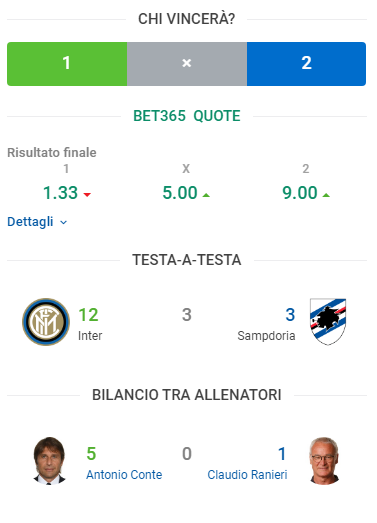Open Claudio Ranieri's portrait photo
The width and height of the screenshot is (377, 523).
(x=324, y=461)
